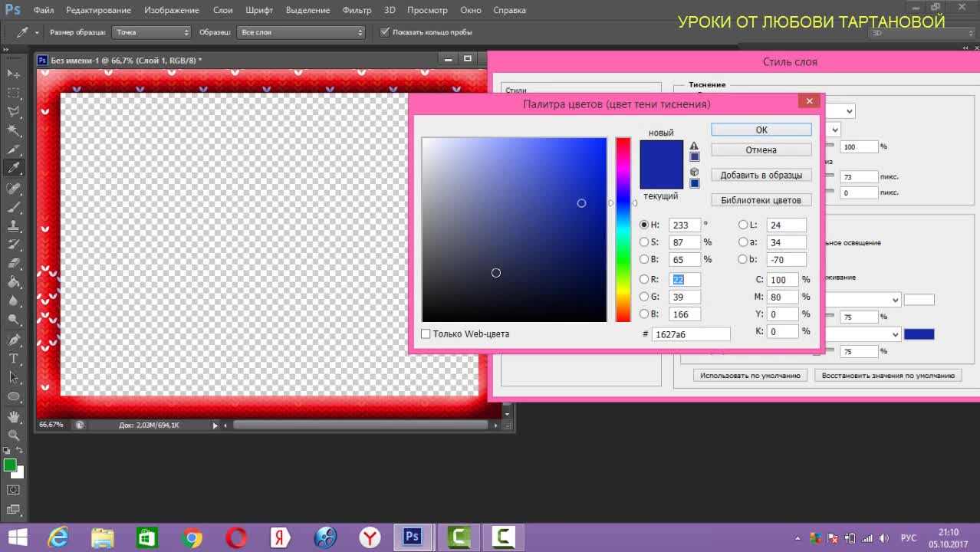This screenshot has width=980, height=552.
Task: Select the Magic Wand tool
Action: tap(14, 131)
